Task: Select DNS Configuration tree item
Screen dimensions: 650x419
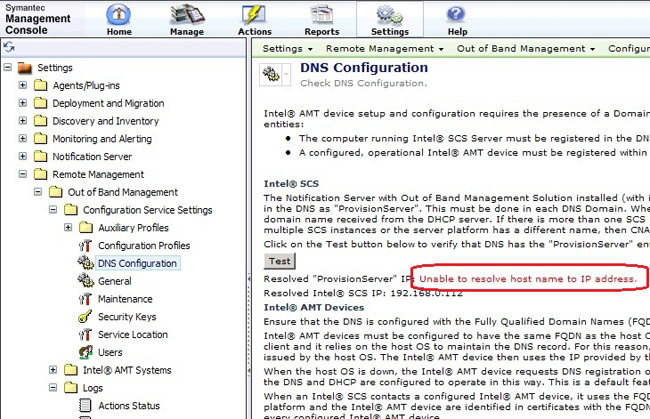Action: click(x=137, y=264)
